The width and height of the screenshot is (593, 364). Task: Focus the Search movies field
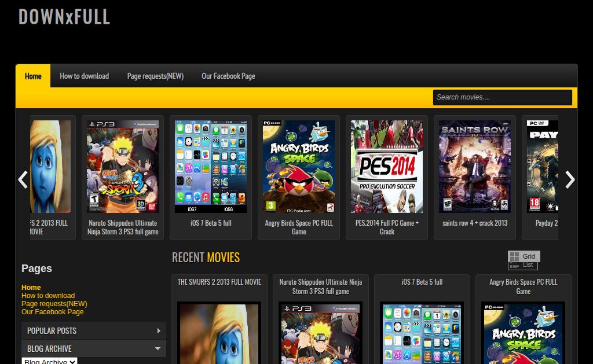[502, 97]
